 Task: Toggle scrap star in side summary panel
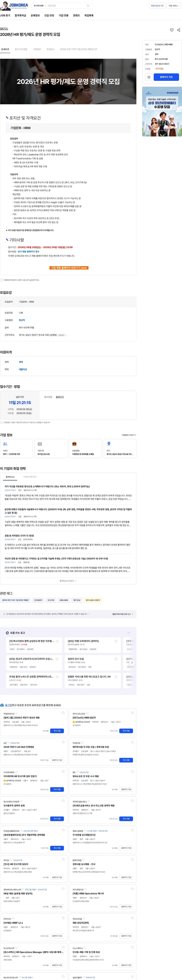(149, 77)
